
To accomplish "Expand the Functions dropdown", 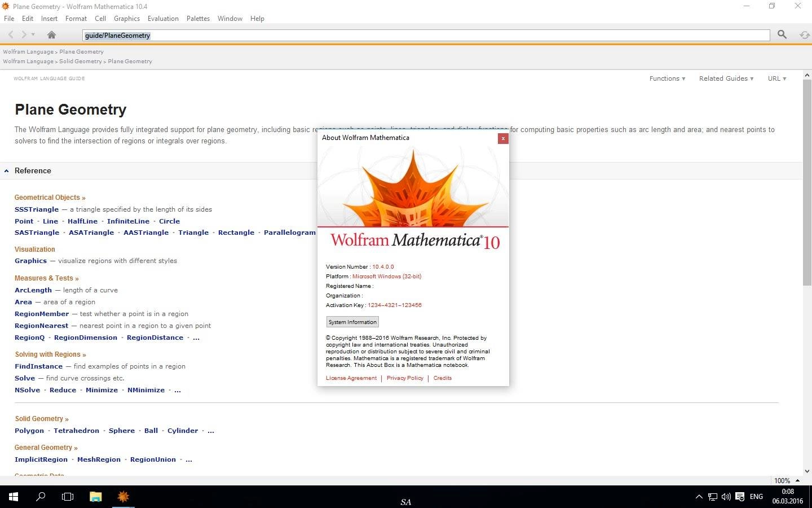I will pyautogui.click(x=667, y=78).
